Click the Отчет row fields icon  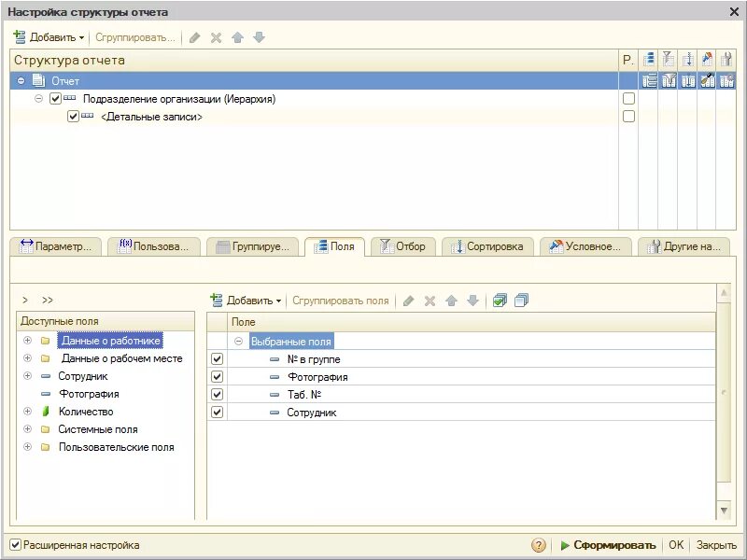(649, 80)
